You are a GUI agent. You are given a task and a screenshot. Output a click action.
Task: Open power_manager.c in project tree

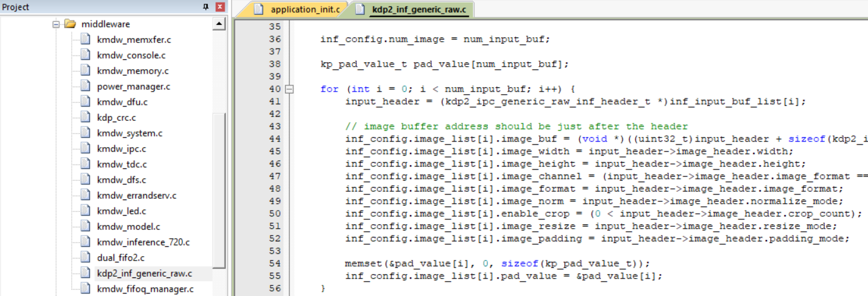coord(134,87)
